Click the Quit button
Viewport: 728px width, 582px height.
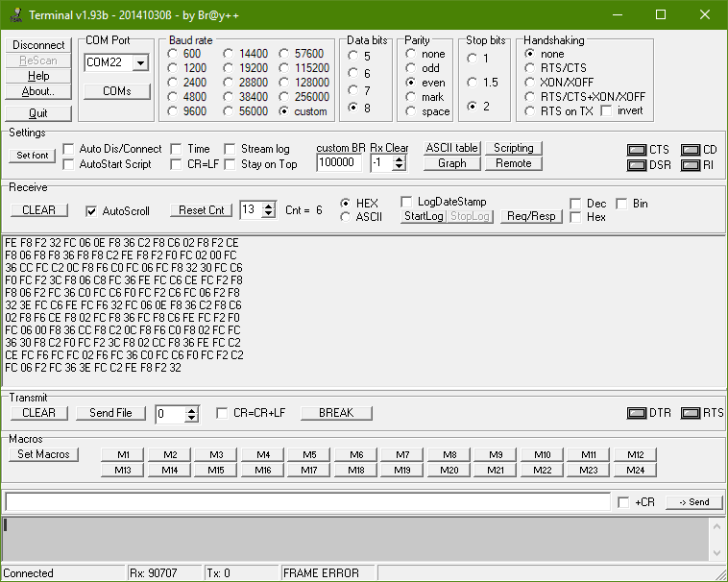[38, 113]
